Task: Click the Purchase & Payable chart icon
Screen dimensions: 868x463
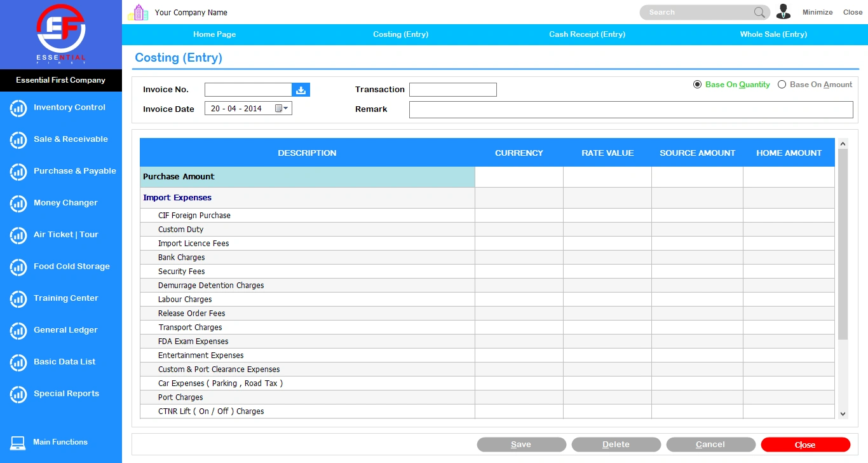Action: point(18,172)
